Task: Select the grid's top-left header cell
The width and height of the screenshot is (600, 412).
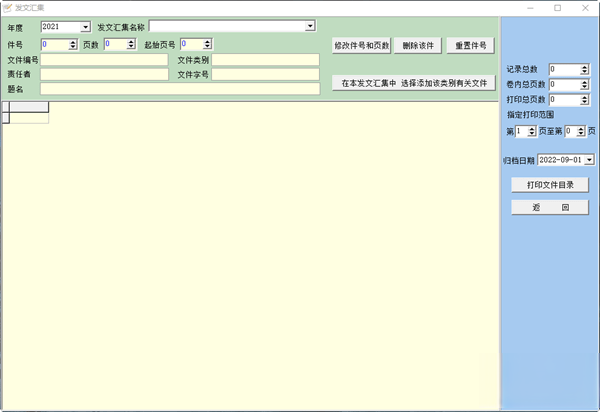Action: tap(6, 107)
